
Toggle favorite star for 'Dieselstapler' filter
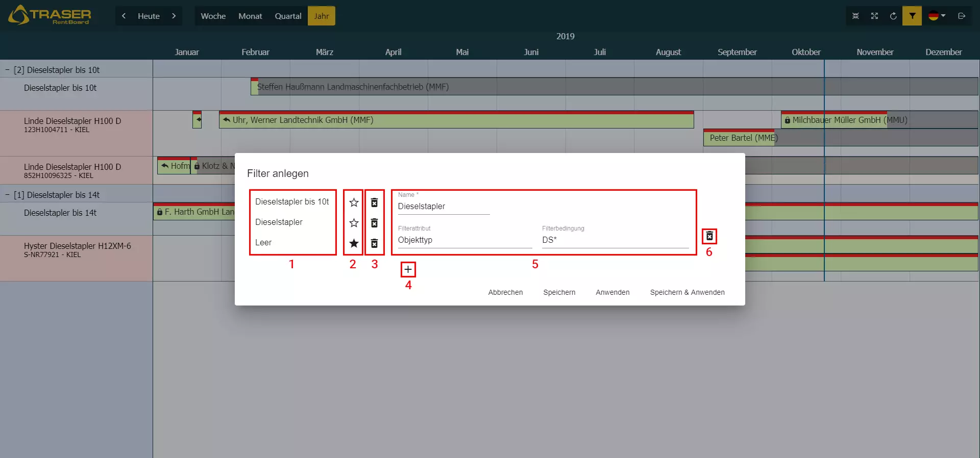(x=354, y=223)
